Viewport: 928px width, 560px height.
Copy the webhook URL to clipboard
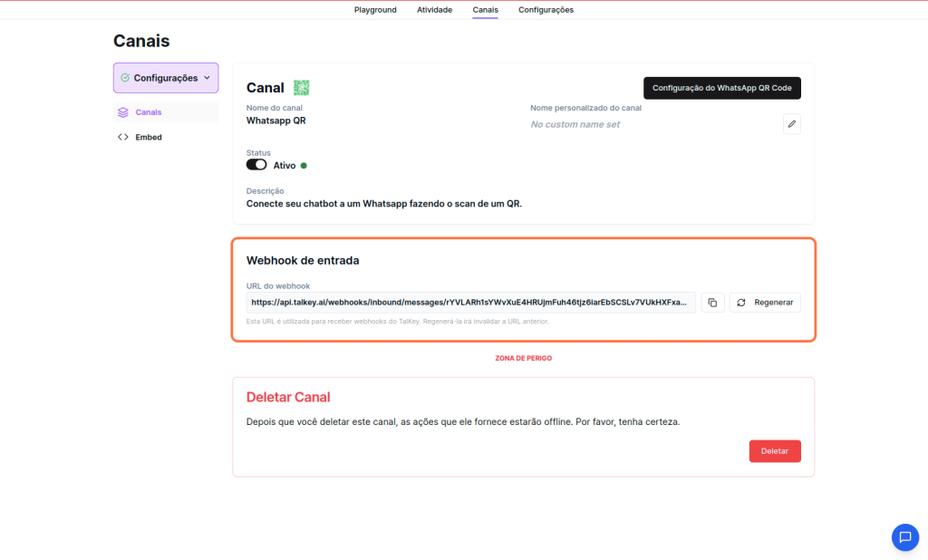coord(712,303)
